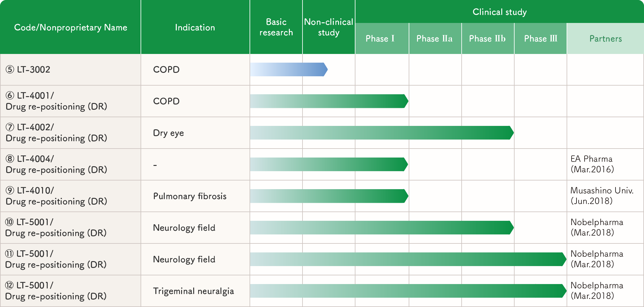Click the Phase III column header
644x307 pixels.
coord(541,38)
